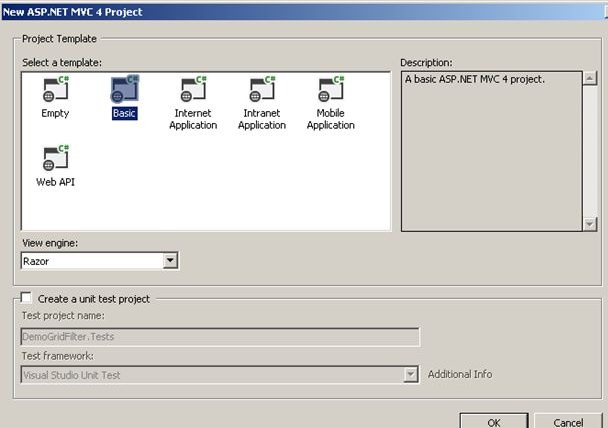Select the Empty project template icon
The width and height of the screenshot is (608, 428).
[x=55, y=90]
